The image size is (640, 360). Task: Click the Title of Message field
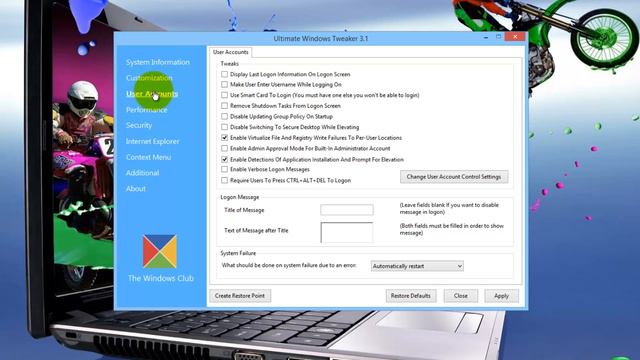click(347, 210)
